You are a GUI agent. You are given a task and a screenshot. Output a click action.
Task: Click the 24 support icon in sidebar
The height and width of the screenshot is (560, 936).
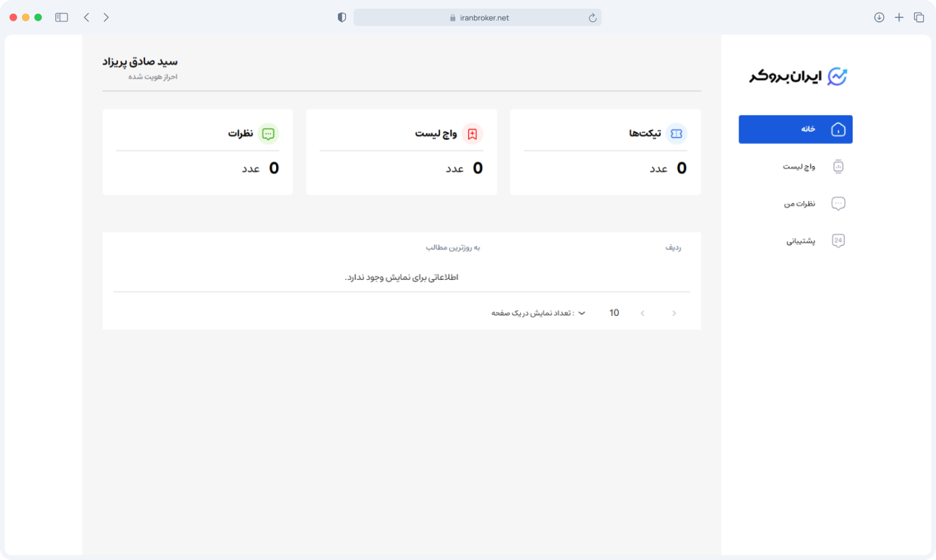pyautogui.click(x=838, y=241)
